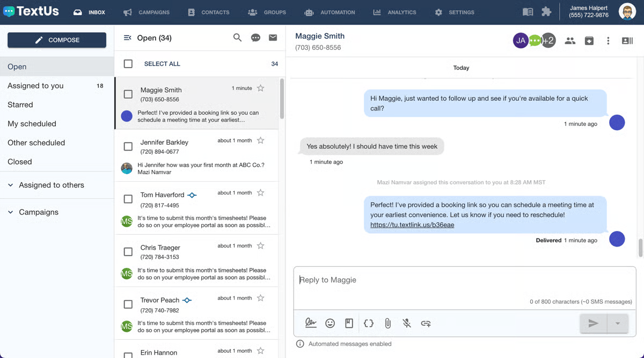Click Trevor Peach's campaign indicator icon
The image size is (644, 358).
(187, 300)
